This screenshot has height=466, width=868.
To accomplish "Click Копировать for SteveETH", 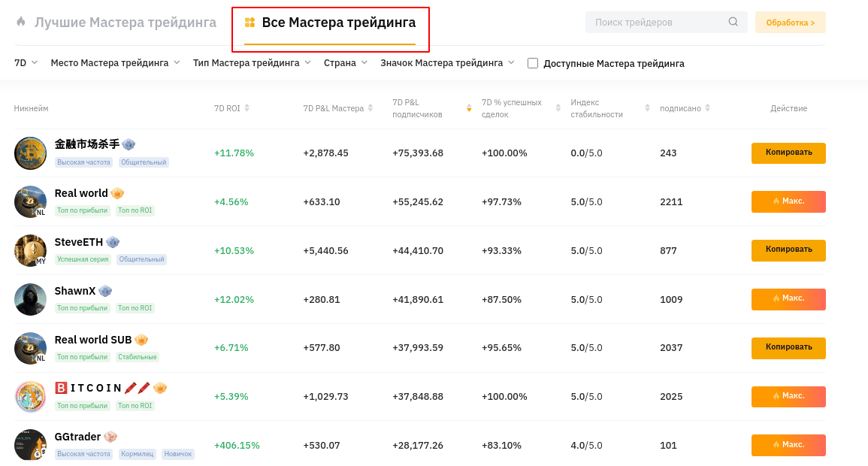I will coord(788,250).
